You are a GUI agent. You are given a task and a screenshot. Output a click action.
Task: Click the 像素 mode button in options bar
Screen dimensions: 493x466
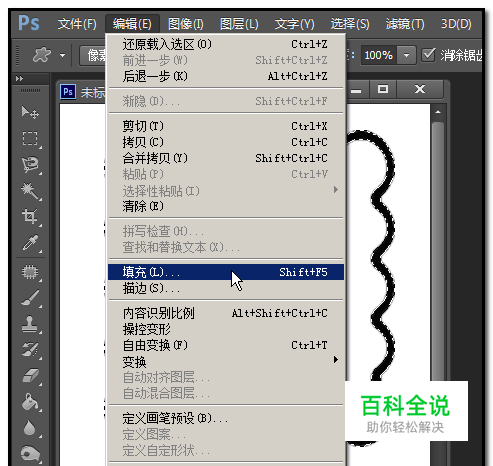point(93,55)
